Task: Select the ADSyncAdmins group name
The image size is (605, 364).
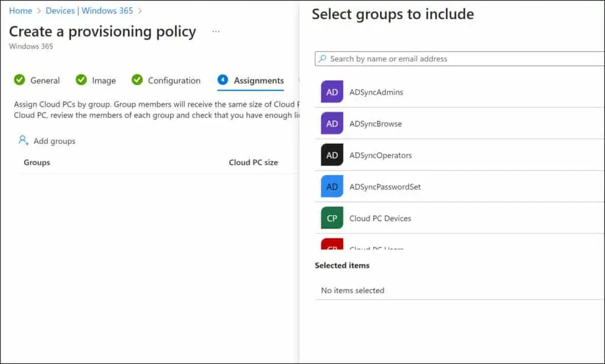Action: [376, 92]
